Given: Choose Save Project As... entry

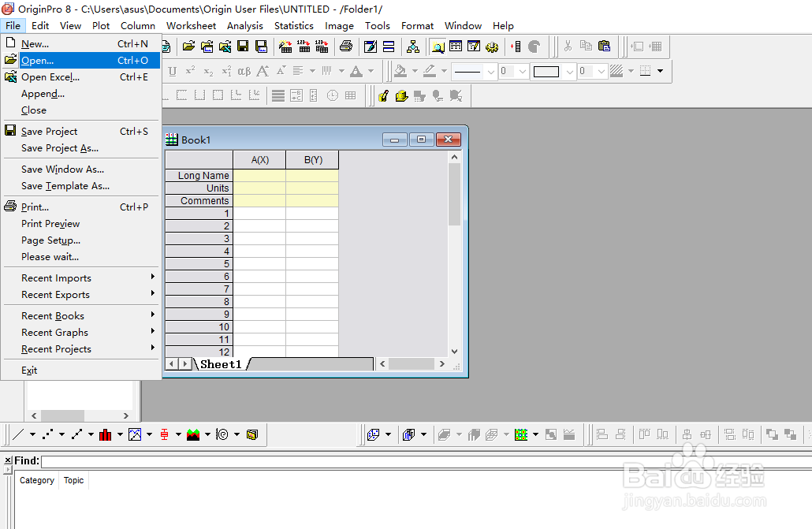Looking at the screenshot, I should click(81, 147).
